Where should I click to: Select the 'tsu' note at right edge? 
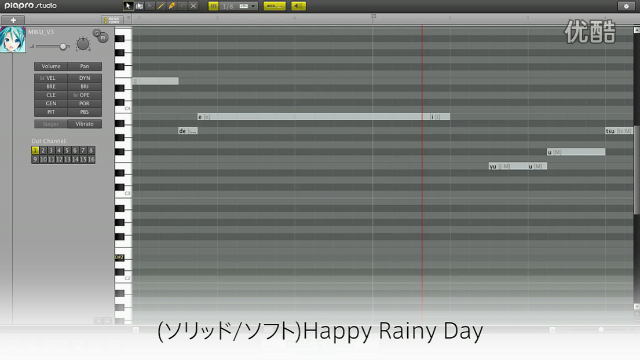coord(619,131)
